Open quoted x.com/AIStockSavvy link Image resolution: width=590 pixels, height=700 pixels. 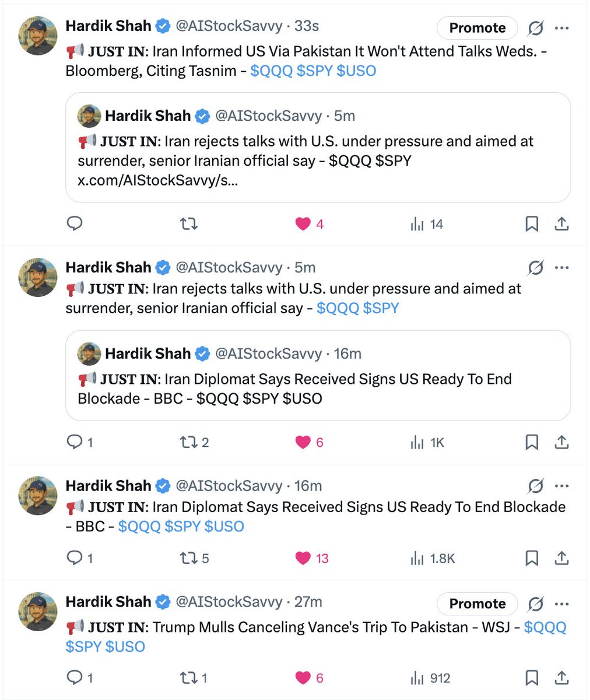(x=157, y=180)
